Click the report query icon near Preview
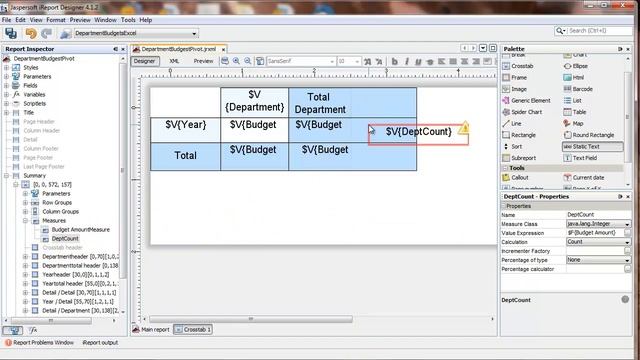This screenshot has height=360, width=640. [260, 61]
